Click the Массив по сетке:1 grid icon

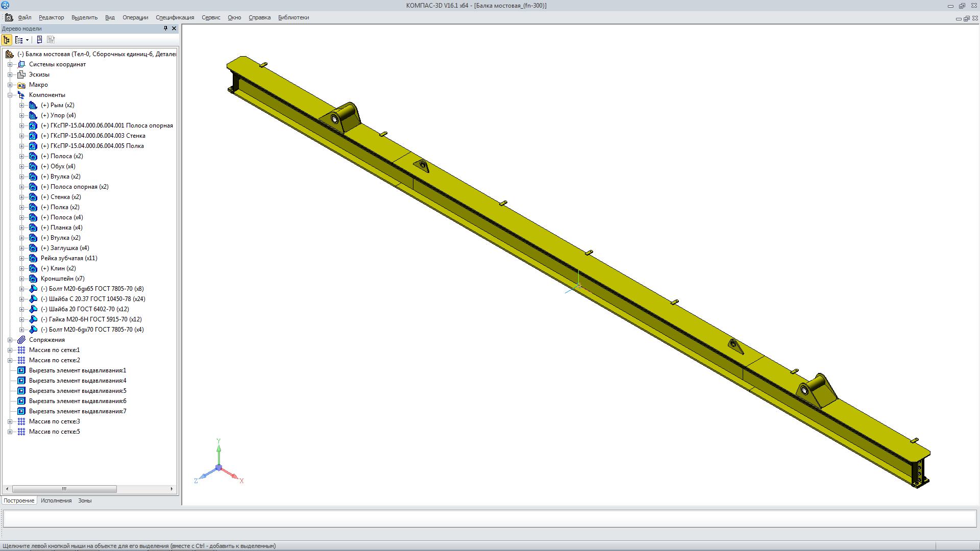pos(21,350)
